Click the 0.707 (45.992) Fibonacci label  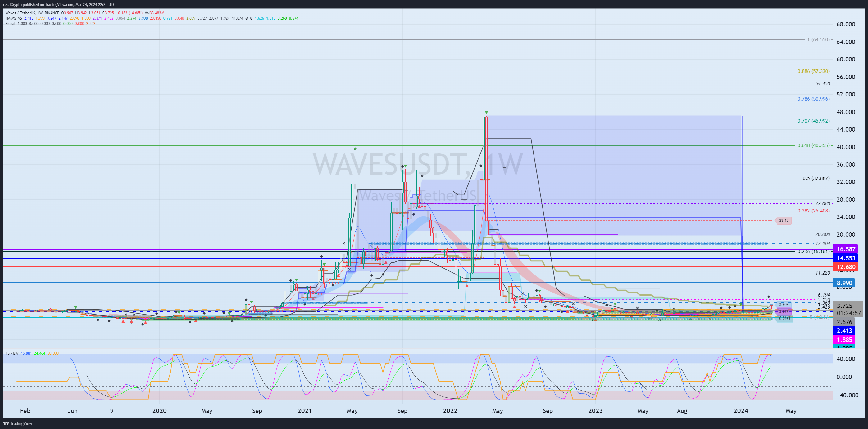click(813, 121)
